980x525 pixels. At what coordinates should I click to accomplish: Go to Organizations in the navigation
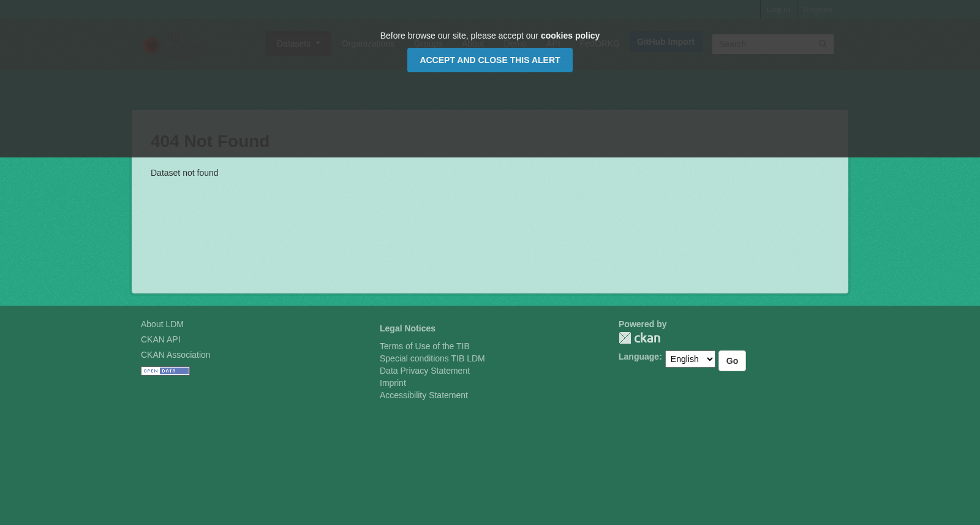[x=367, y=43]
